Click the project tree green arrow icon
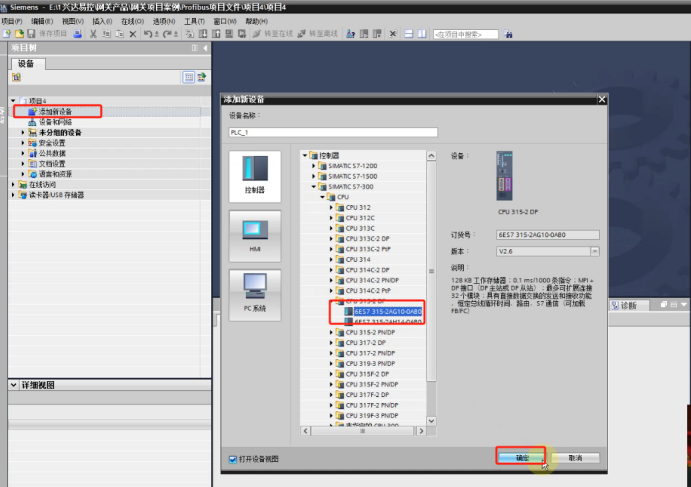691x487 pixels. (x=202, y=78)
